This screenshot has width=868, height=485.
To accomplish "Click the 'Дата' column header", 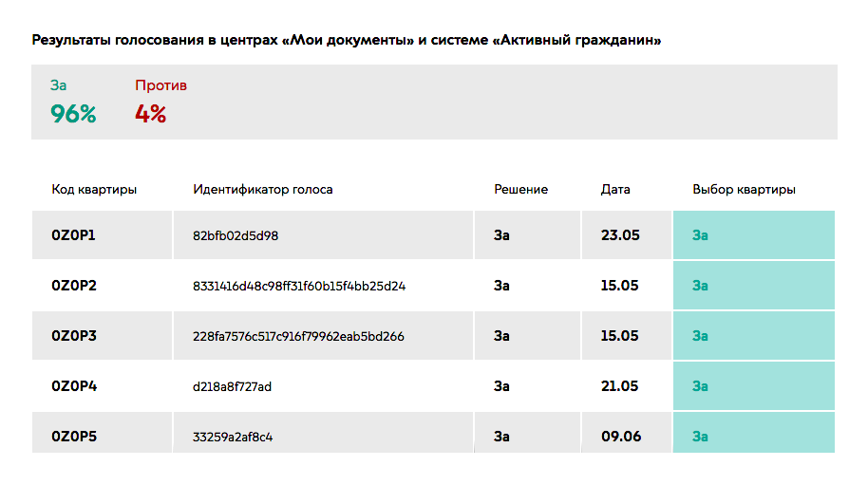I will [615, 189].
